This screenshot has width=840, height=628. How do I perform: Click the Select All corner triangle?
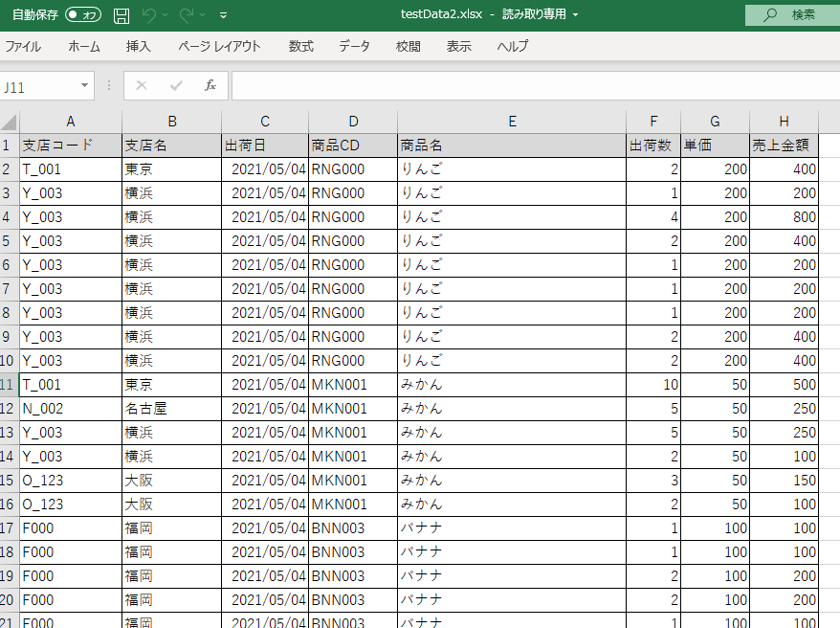point(9,122)
